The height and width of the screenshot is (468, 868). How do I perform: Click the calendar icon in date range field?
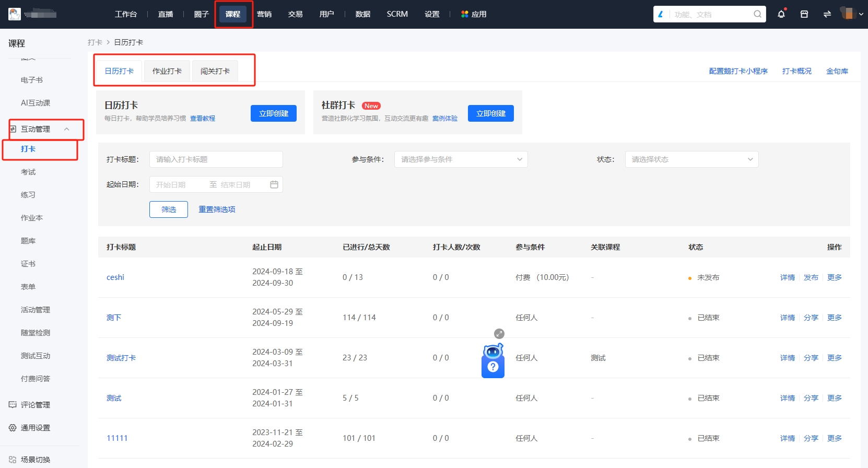pyautogui.click(x=274, y=184)
